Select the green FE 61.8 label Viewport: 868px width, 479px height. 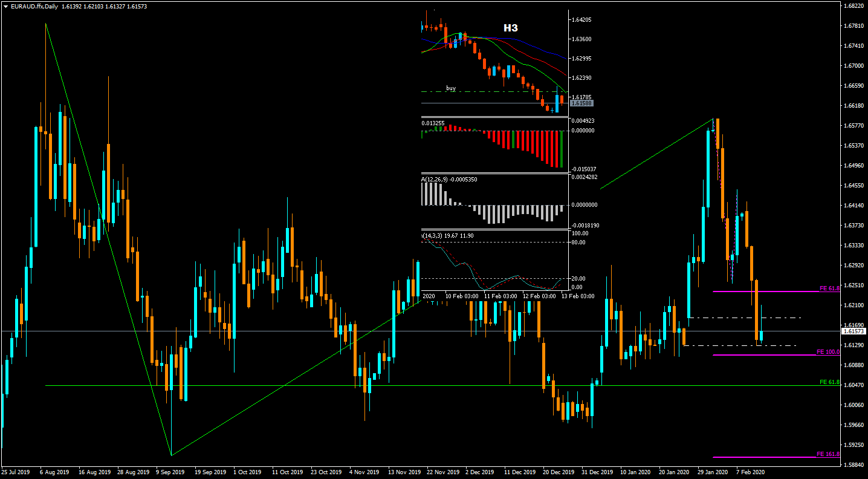pyautogui.click(x=829, y=382)
